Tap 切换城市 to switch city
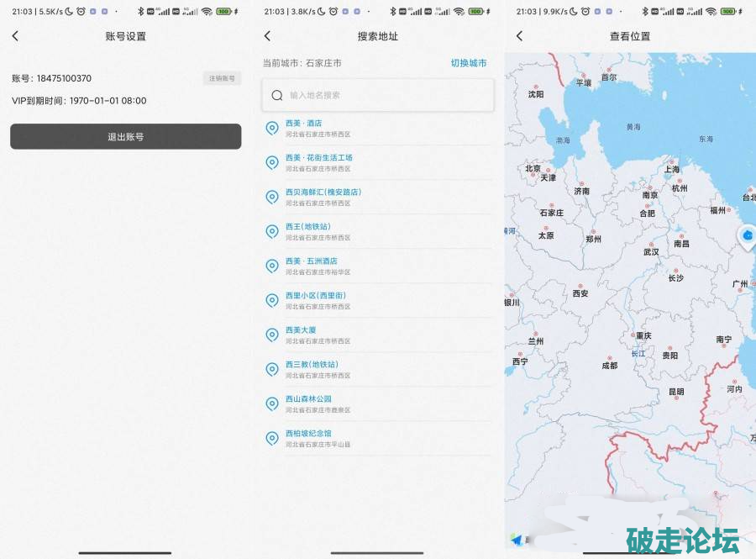Screen dimensions: 756x559 click(x=468, y=63)
